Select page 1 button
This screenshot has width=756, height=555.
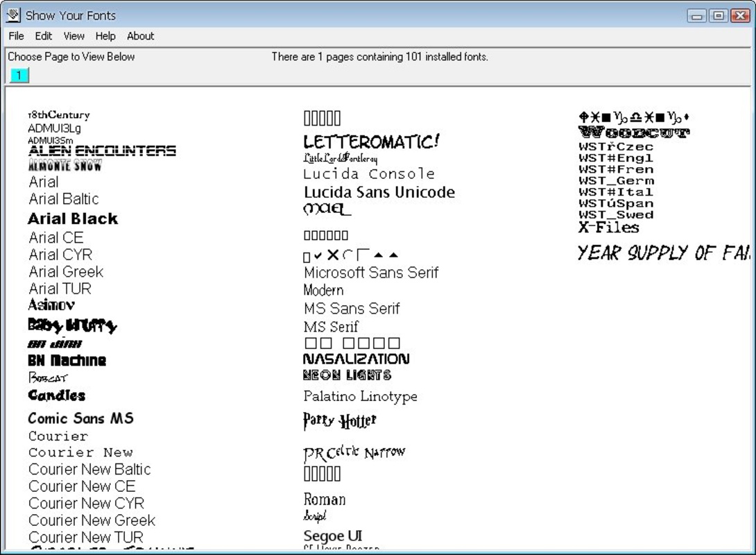19,75
